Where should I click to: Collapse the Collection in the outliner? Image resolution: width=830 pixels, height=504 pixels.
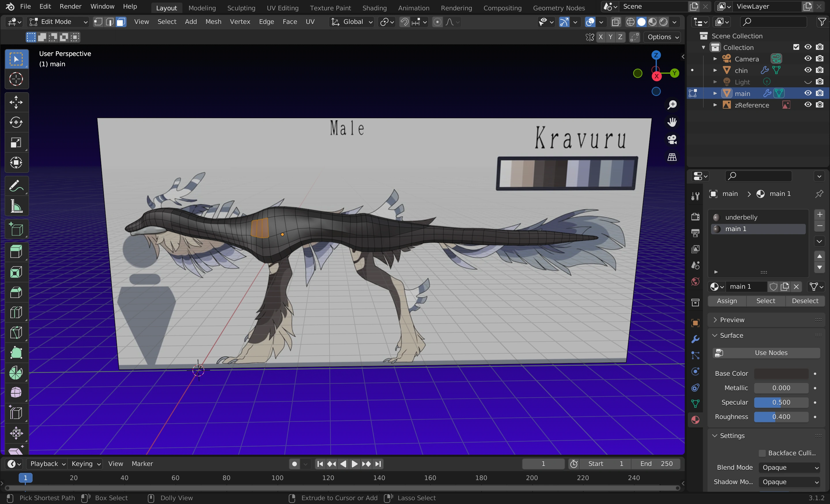point(703,47)
